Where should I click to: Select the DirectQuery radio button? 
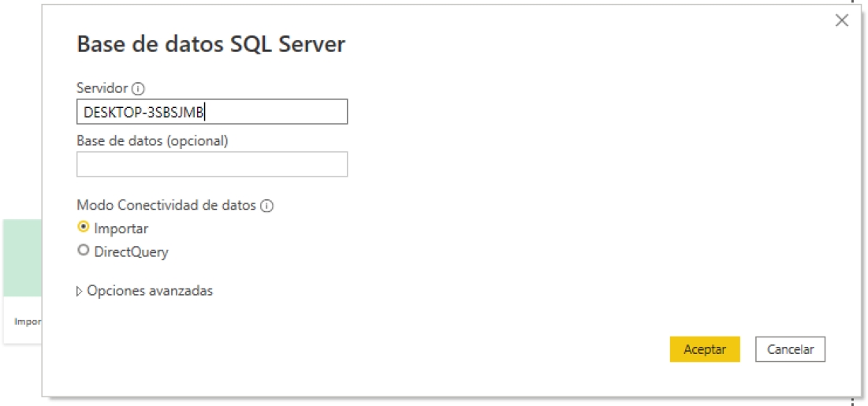click(84, 251)
